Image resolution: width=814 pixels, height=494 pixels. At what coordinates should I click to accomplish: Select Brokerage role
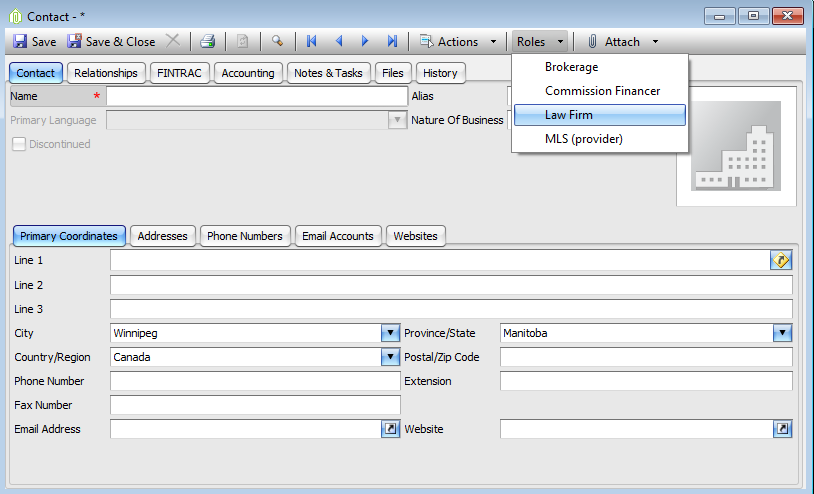coord(600,67)
